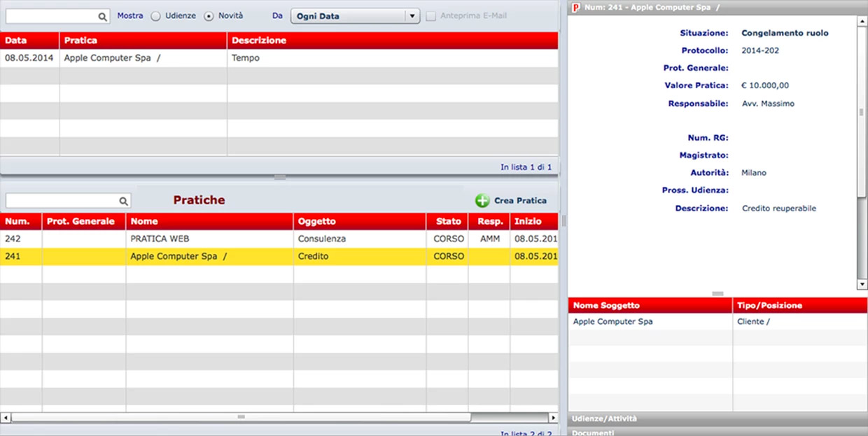
Task: Select the 08.05.2014 news row date
Action: tap(29, 58)
